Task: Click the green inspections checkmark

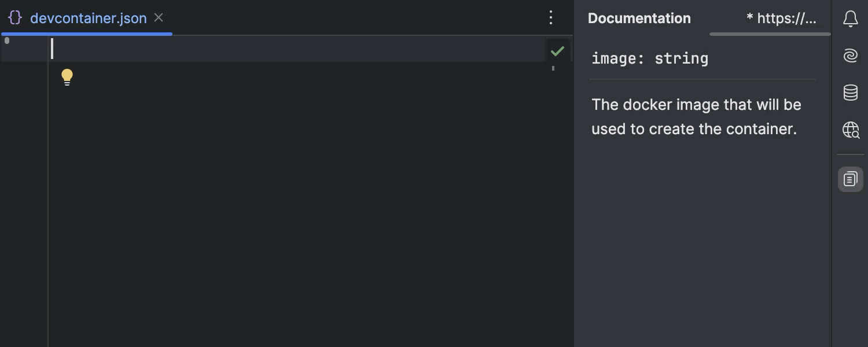Action: [557, 51]
